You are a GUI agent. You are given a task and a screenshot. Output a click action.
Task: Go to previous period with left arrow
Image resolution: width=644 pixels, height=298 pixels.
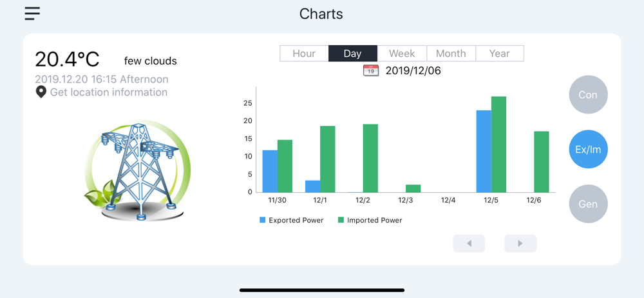pyautogui.click(x=469, y=243)
